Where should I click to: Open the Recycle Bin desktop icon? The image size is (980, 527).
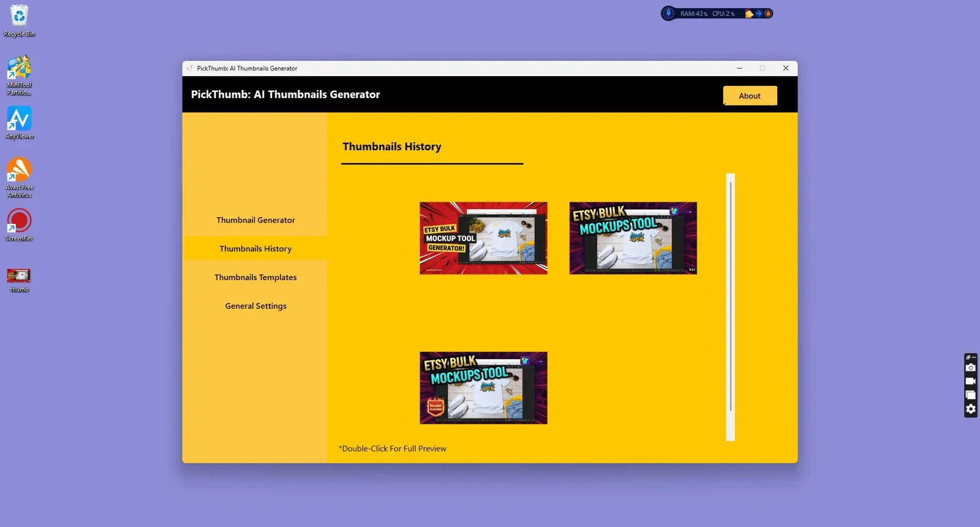click(x=20, y=20)
